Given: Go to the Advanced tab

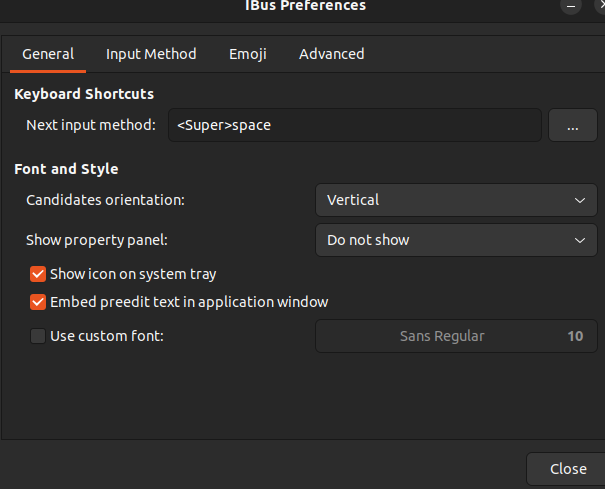Looking at the screenshot, I should click(331, 54).
